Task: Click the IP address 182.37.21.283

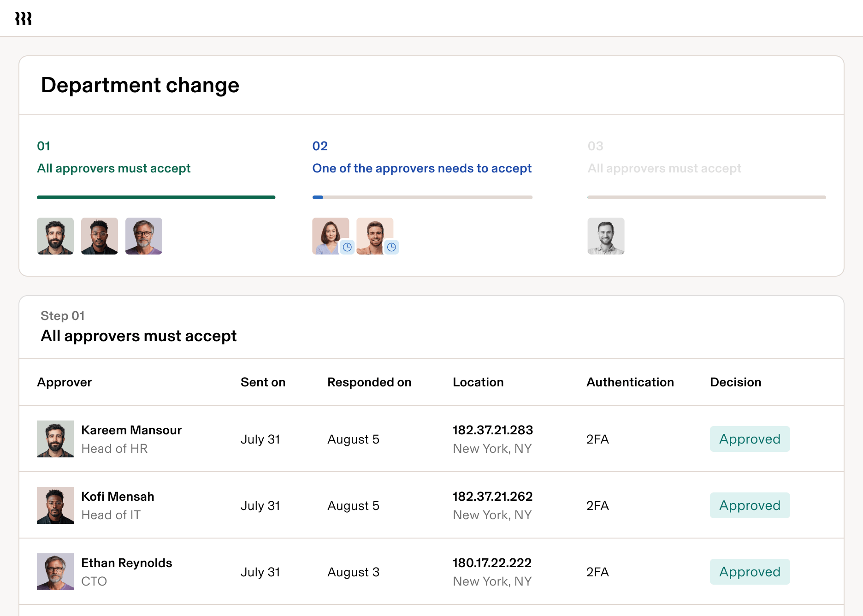Action: 492,430
